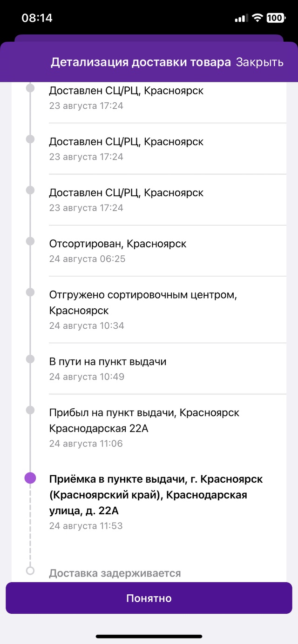Click gray dot beside Отсортирован, Красноярск

[x=30, y=241]
